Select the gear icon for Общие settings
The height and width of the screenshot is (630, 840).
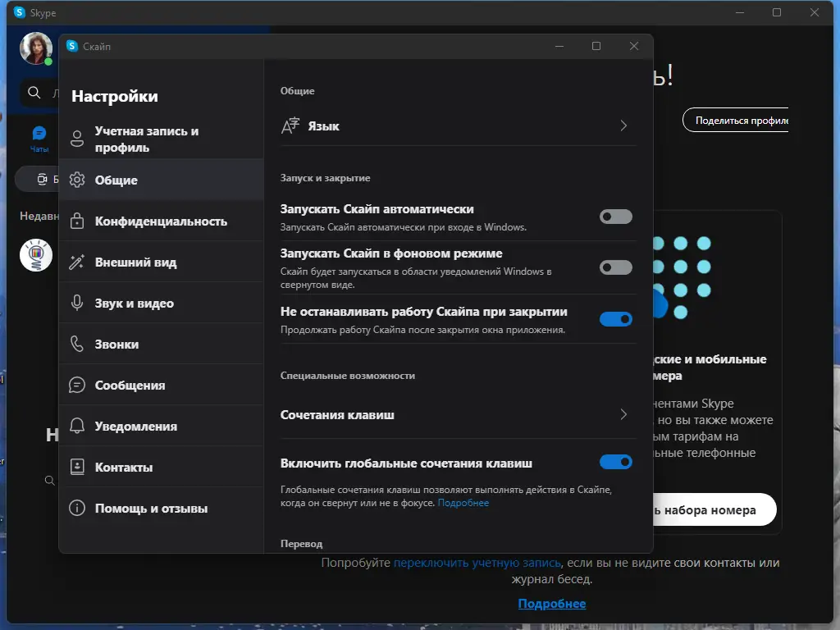(x=77, y=180)
